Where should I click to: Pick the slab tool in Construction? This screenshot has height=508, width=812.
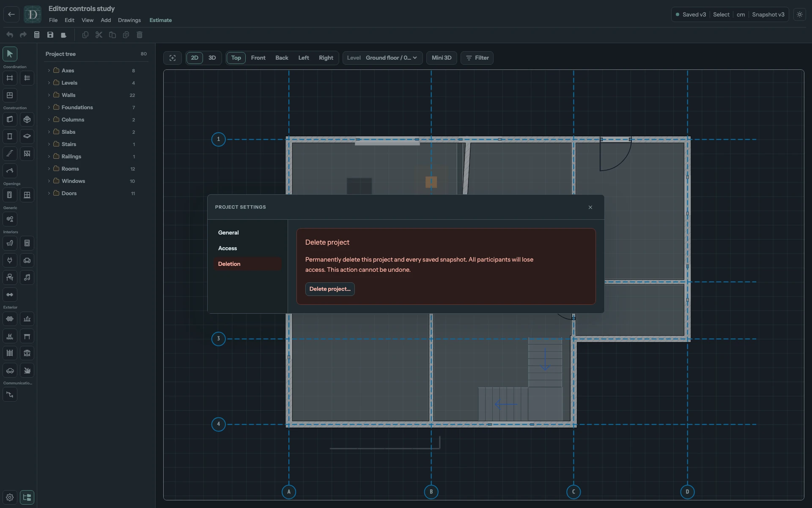27,136
